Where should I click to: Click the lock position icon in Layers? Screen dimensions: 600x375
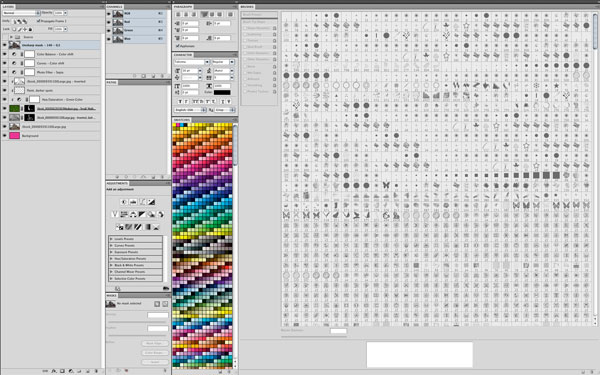(25, 29)
